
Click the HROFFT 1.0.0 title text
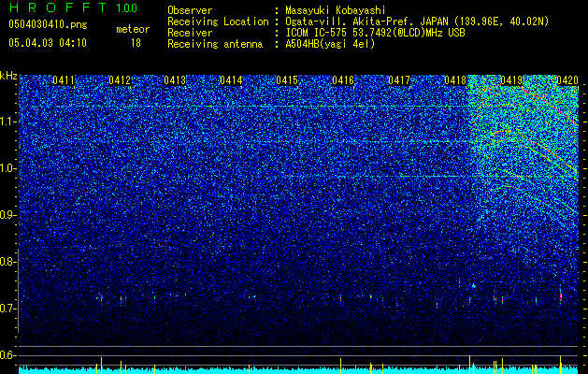(73, 7)
